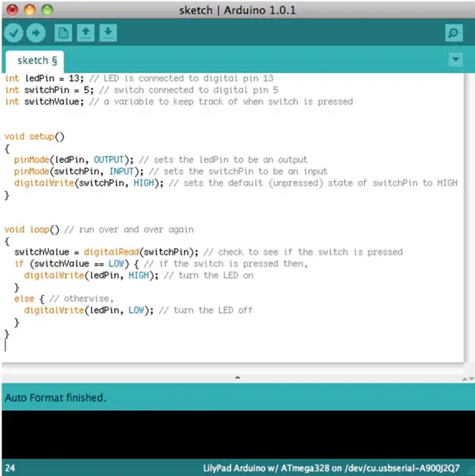Click 'digitalWrite(ledPin, LOW);' statement
The width and height of the screenshot is (475, 476).
pyautogui.click(x=88, y=310)
